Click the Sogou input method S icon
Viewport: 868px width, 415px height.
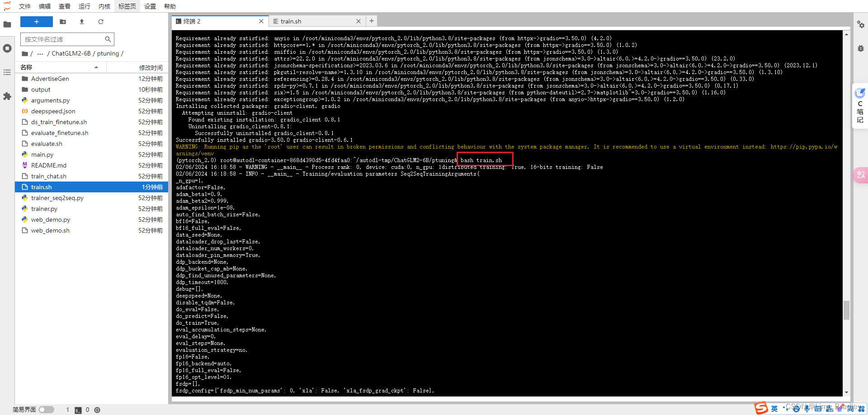761,408
